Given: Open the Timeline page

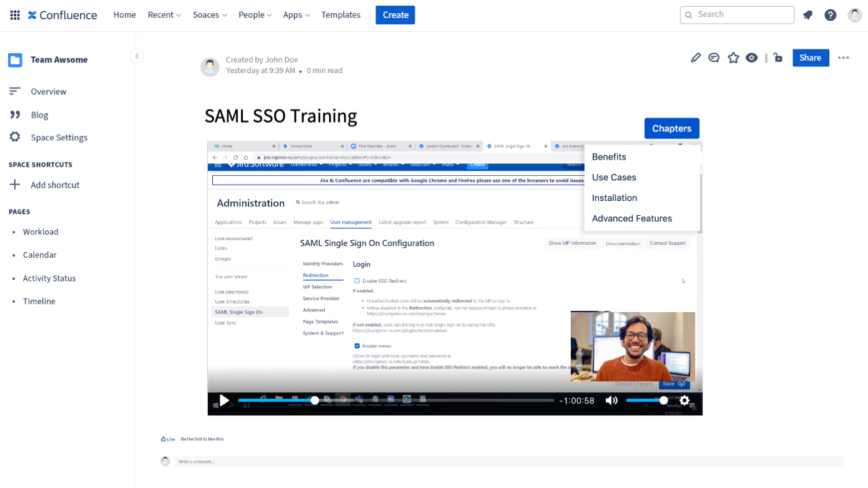Looking at the screenshot, I should [x=39, y=302].
